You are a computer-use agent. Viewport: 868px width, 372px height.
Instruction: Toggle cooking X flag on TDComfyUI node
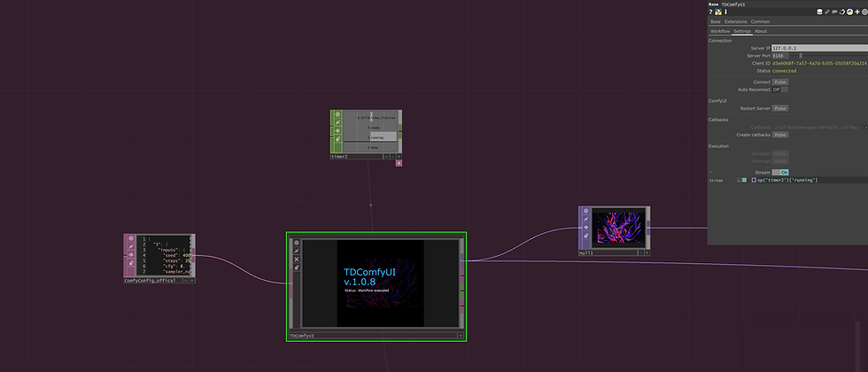pyautogui.click(x=297, y=260)
